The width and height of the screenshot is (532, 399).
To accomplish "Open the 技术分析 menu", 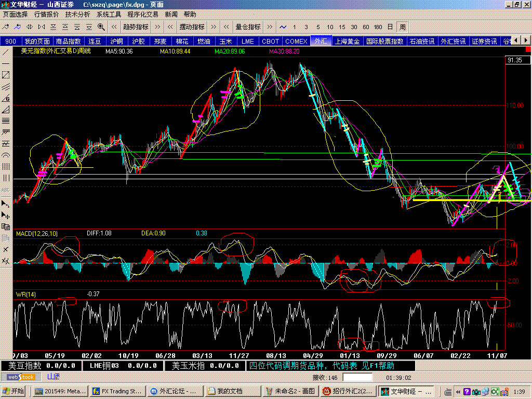I will (x=77, y=15).
